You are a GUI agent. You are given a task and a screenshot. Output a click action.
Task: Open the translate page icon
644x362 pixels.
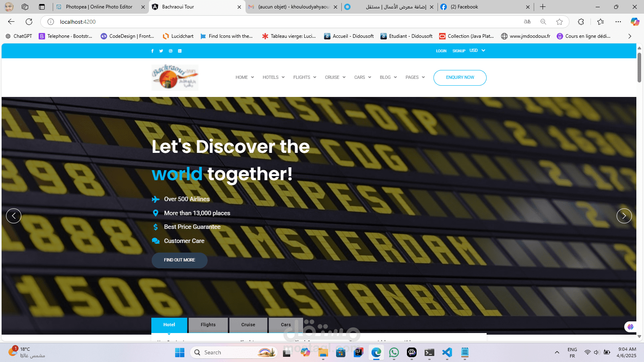pyautogui.click(x=527, y=22)
